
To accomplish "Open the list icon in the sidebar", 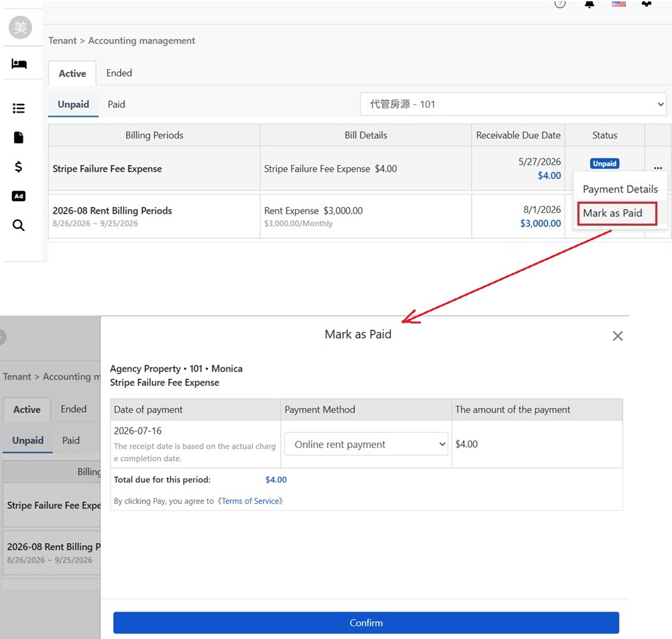I will pyautogui.click(x=19, y=108).
